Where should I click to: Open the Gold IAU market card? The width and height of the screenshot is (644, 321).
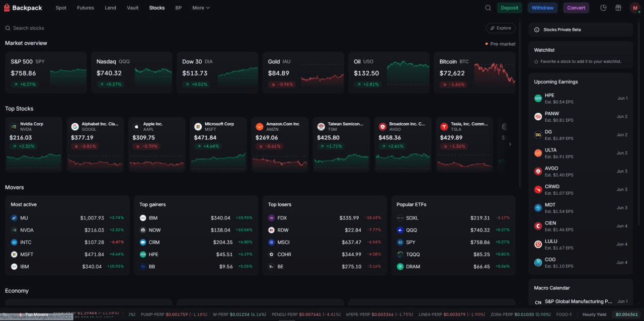point(303,72)
